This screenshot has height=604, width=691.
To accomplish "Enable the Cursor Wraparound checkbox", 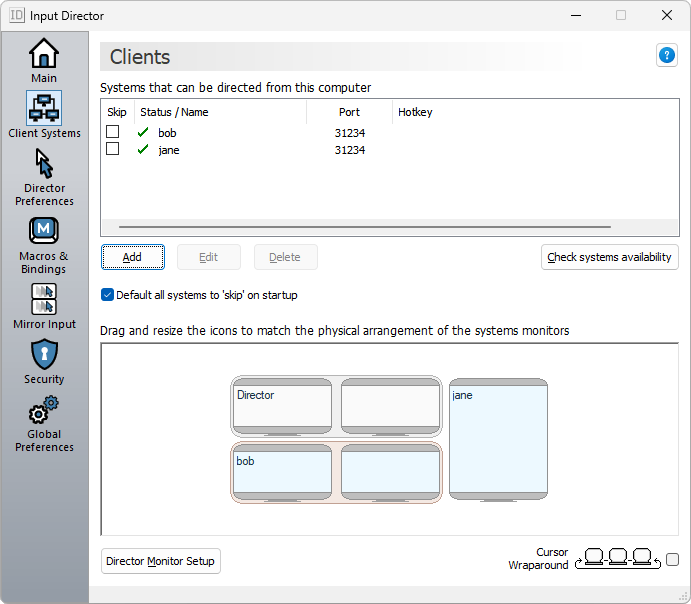I will [672, 560].
